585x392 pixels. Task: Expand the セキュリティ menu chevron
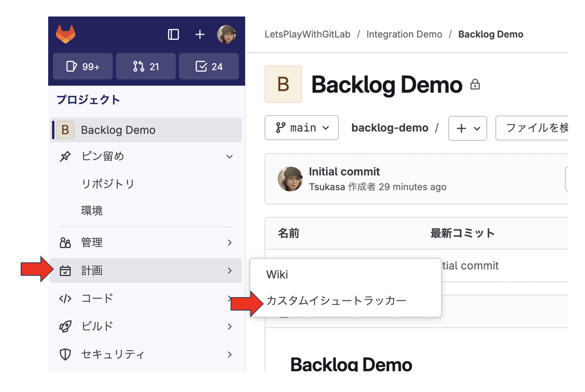coord(230,354)
